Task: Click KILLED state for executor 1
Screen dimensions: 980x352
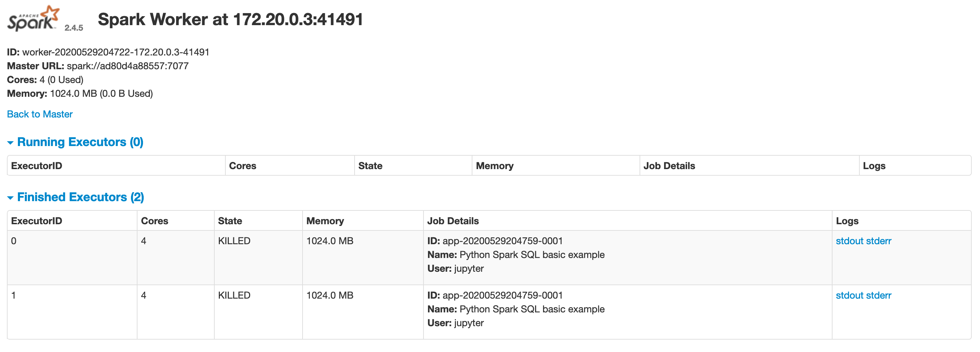Action: 234,296
